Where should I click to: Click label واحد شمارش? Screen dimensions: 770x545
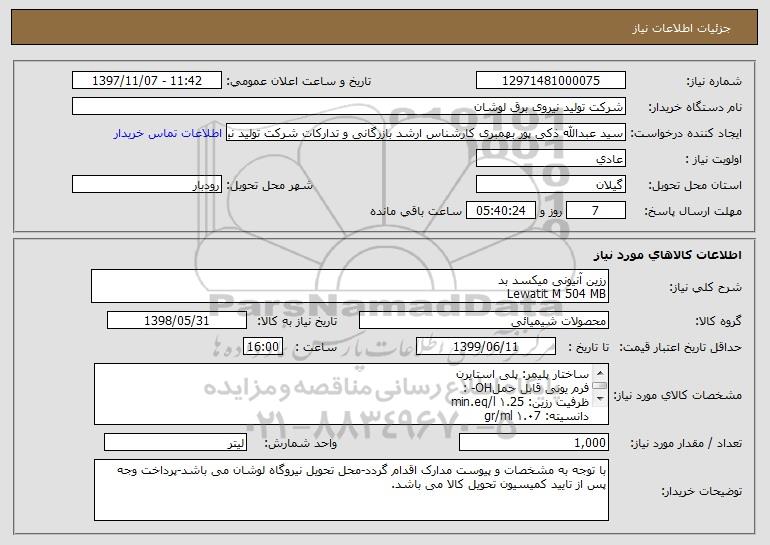[301, 443]
